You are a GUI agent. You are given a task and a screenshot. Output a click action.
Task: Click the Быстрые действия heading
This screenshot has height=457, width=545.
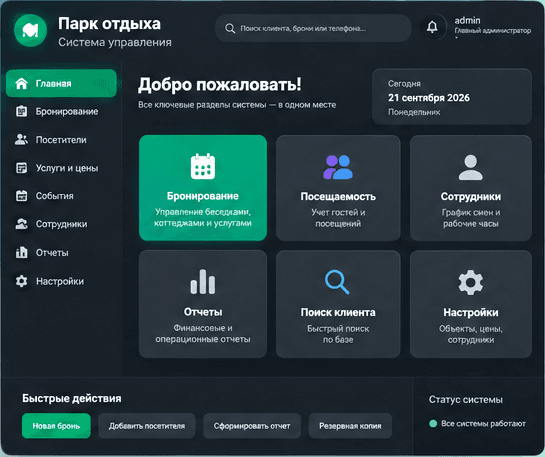point(72,398)
